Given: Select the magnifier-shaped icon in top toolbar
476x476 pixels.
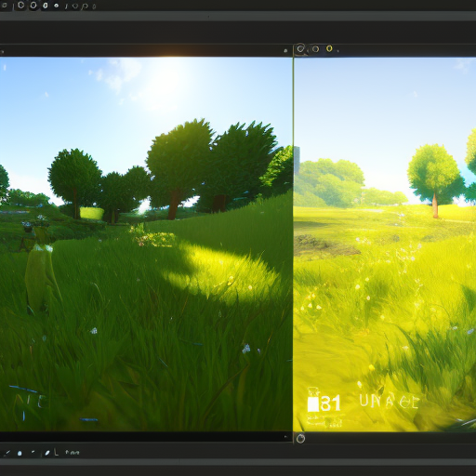Looking at the screenshot, I should (84, 7).
